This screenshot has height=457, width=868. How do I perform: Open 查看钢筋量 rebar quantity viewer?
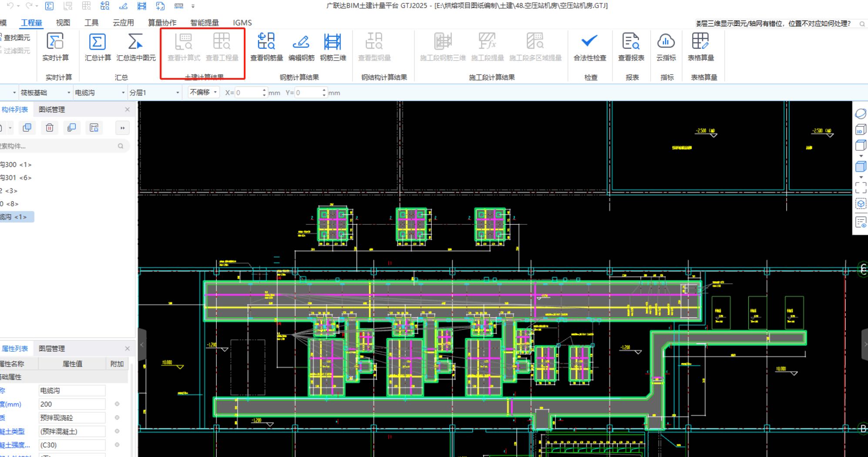266,47
